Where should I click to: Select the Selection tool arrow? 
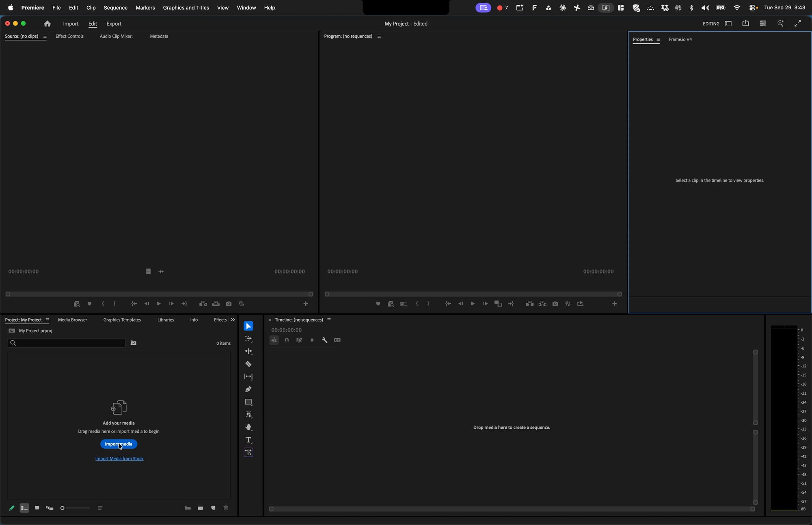[x=248, y=326]
